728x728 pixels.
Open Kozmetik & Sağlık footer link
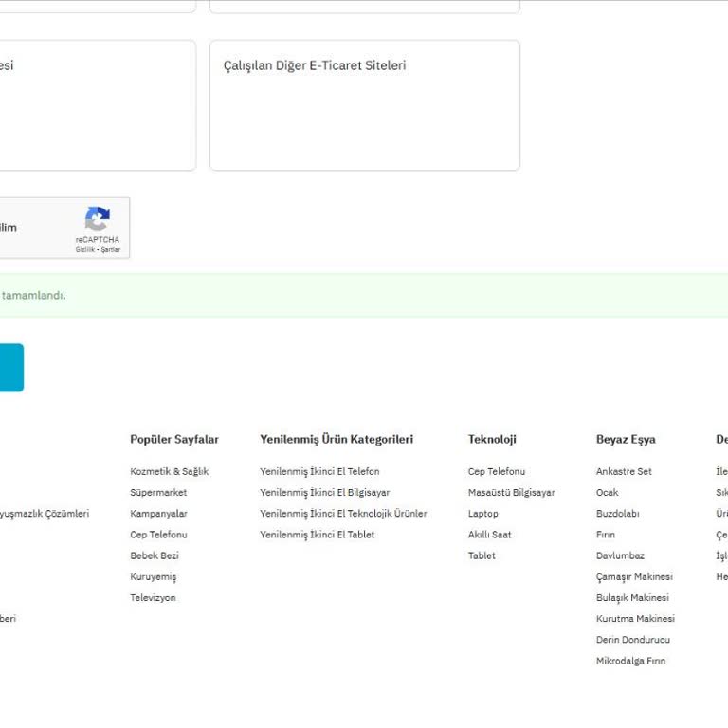[169, 471]
